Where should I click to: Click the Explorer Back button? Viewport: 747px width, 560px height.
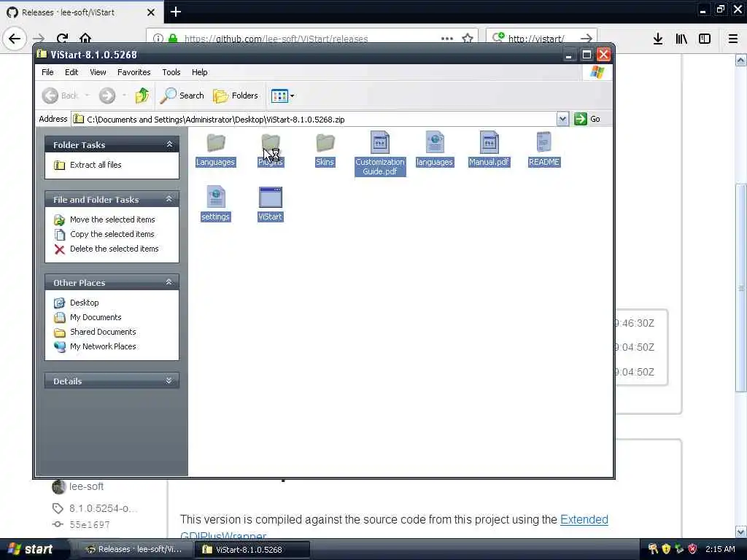click(x=61, y=96)
